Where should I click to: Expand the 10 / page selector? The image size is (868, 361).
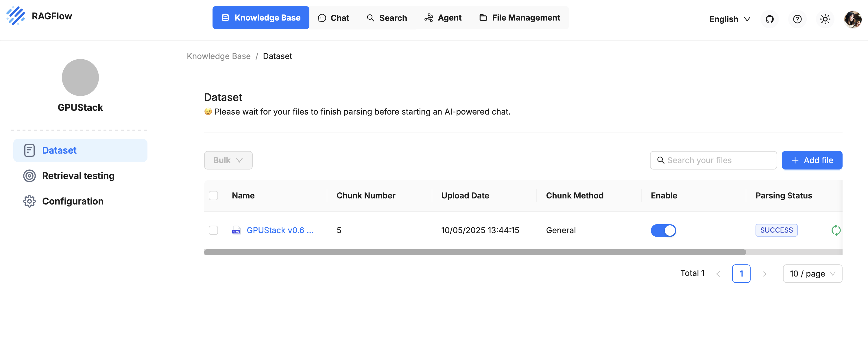pyautogui.click(x=812, y=273)
